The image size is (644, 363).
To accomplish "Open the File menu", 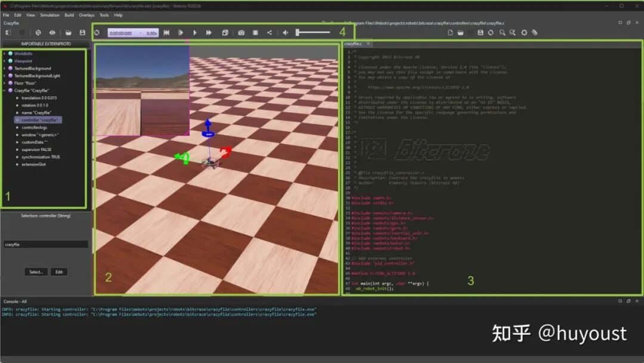I will tap(6, 15).
